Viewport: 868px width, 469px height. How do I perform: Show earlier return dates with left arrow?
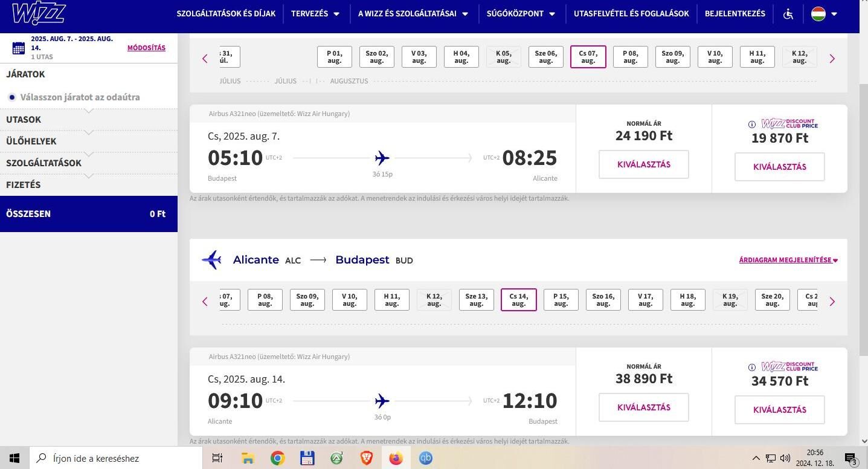point(205,302)
